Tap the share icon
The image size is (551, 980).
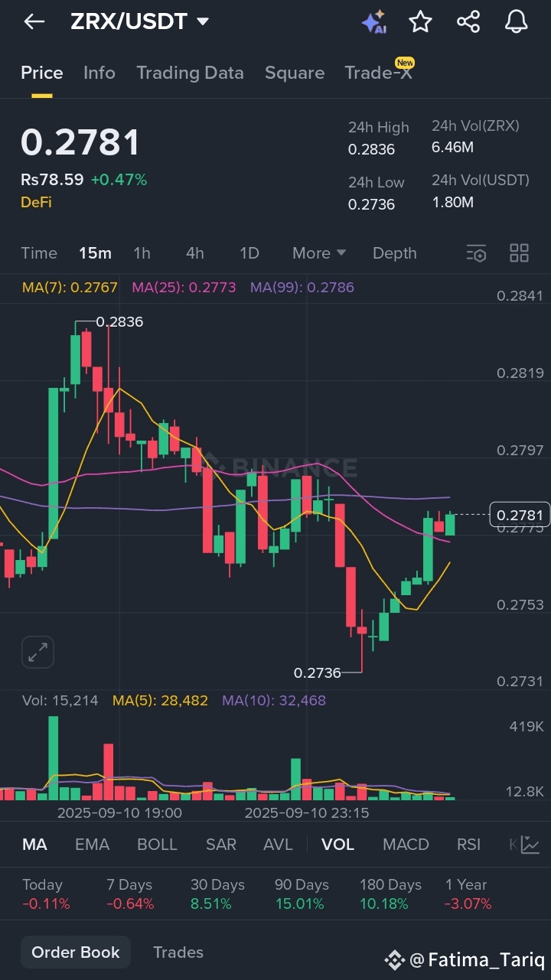(x=468, y=21)
